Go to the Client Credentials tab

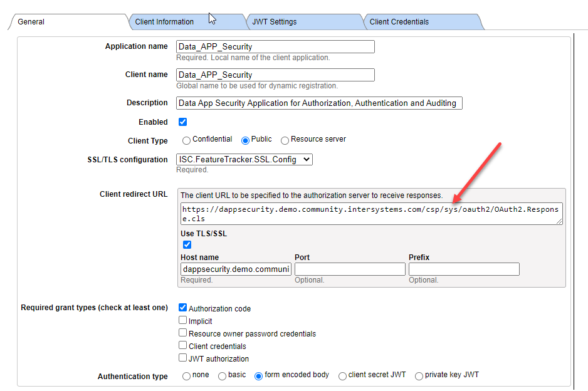click(399, 22)
